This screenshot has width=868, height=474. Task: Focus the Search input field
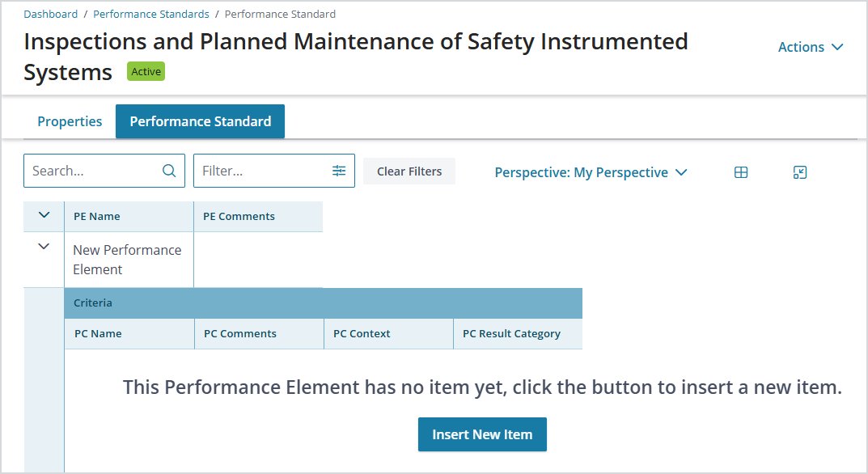click(104, 171)
